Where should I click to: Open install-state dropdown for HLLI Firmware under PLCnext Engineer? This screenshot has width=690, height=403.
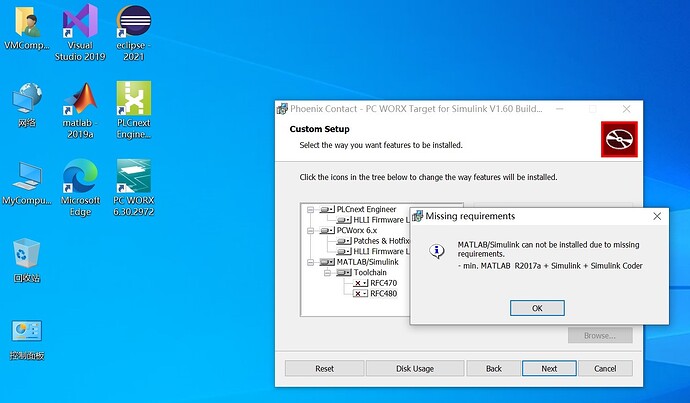tap(344, 220)
